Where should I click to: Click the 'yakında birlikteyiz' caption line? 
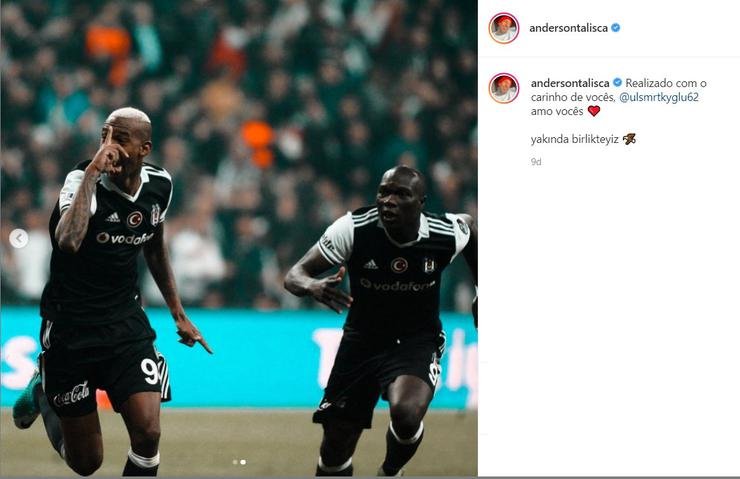click(574, 139)
